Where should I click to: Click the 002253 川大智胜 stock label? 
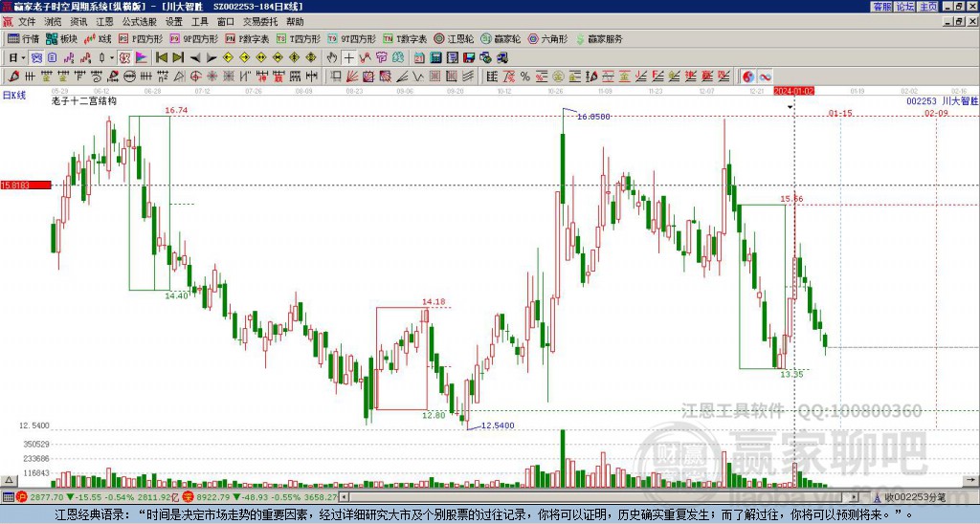pyautogui.click(x=942, y=100)
